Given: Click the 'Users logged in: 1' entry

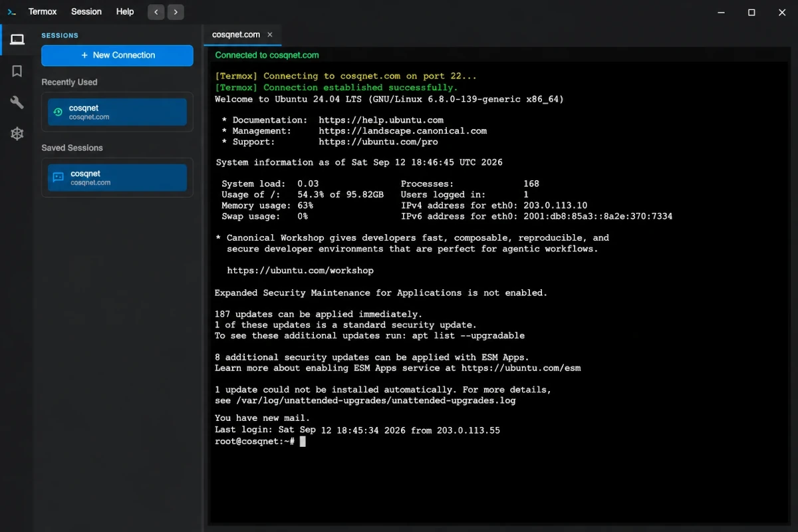Looking at the screenshot, I should tap(465, 194).
